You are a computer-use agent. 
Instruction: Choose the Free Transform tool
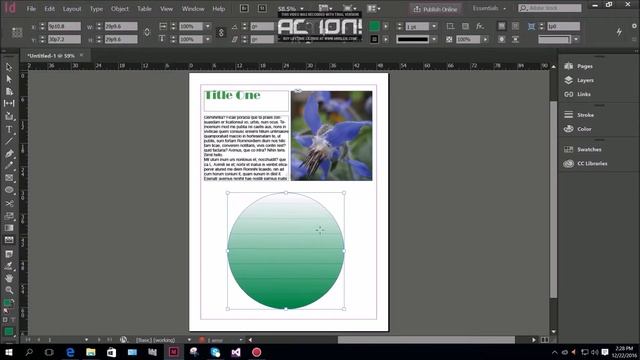tap(9, 216)
